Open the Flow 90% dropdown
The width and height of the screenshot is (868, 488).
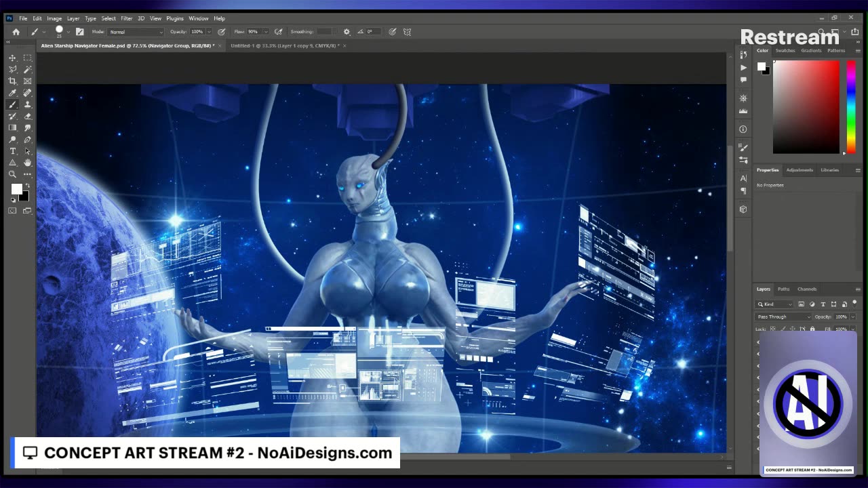tap(265, 32)
